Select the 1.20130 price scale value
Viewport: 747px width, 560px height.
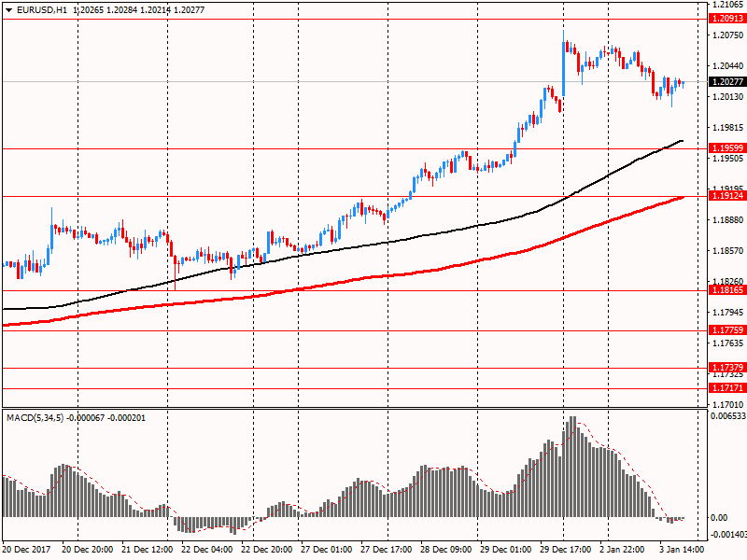[727, 97]
